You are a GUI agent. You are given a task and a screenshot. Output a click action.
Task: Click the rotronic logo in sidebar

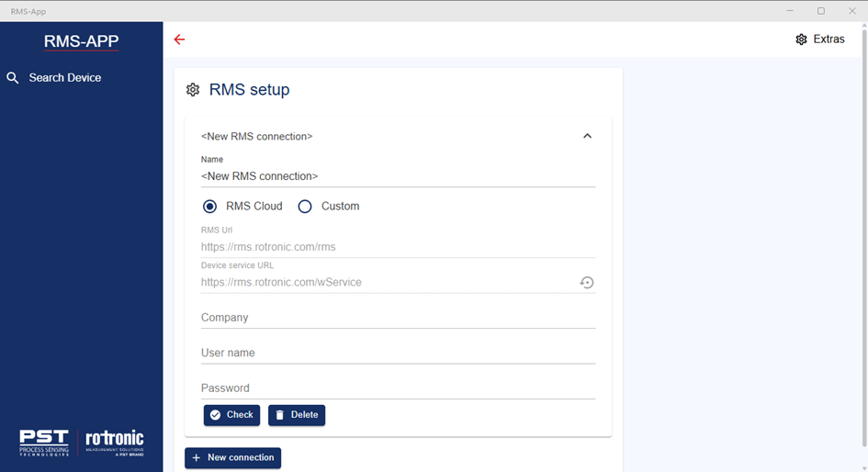pos(115,443)
